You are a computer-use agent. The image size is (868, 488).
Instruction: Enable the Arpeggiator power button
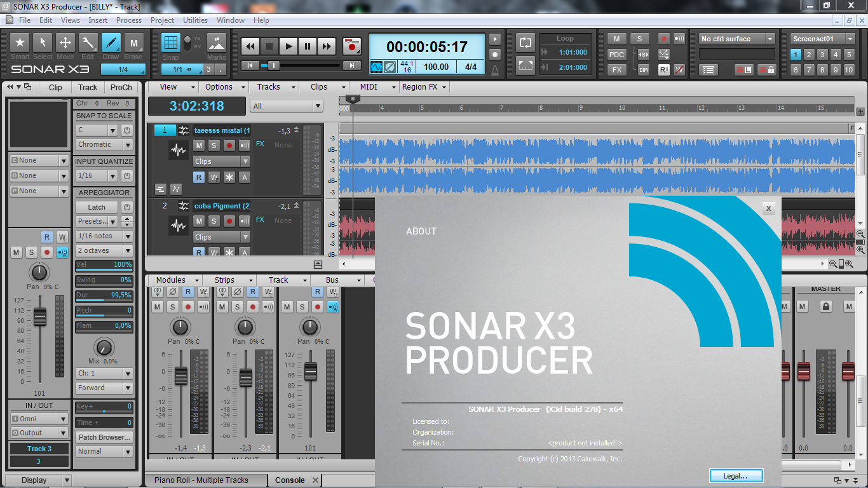pos(127,207)
